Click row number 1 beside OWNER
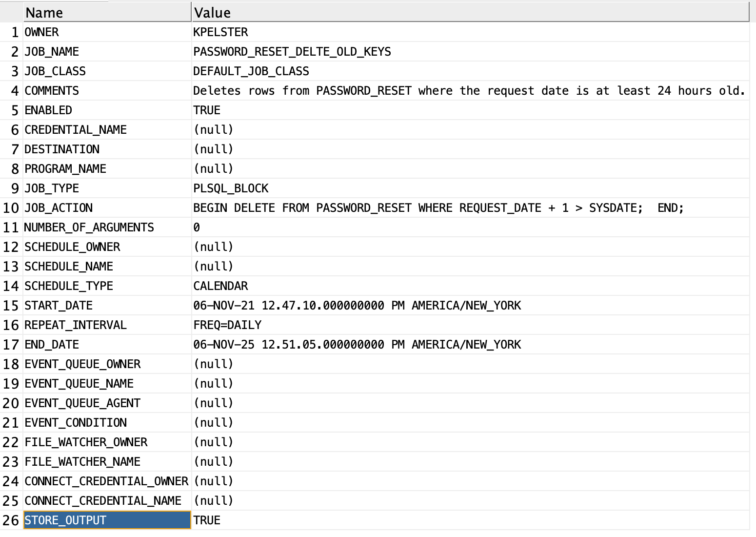The image size is (756, 537). click(14, 32)
